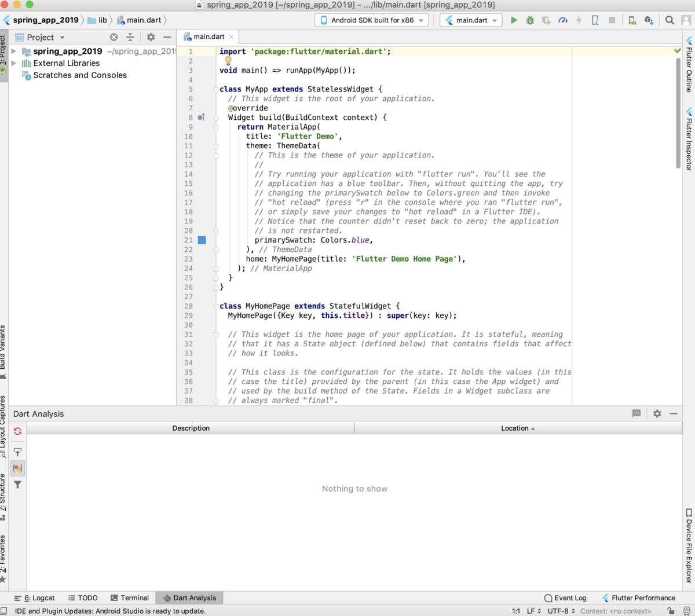
Task: Select the Dart Analysis bottom tab
Action: click(x=189, y=597)
